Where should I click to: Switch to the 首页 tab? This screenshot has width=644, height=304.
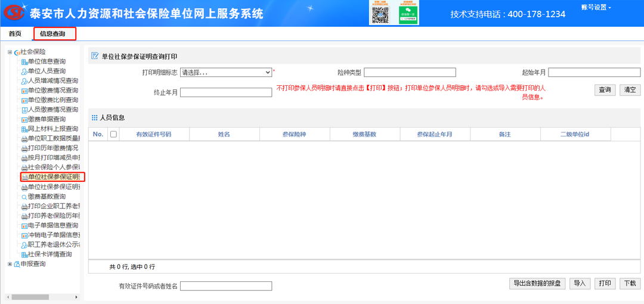pos(15,34)
